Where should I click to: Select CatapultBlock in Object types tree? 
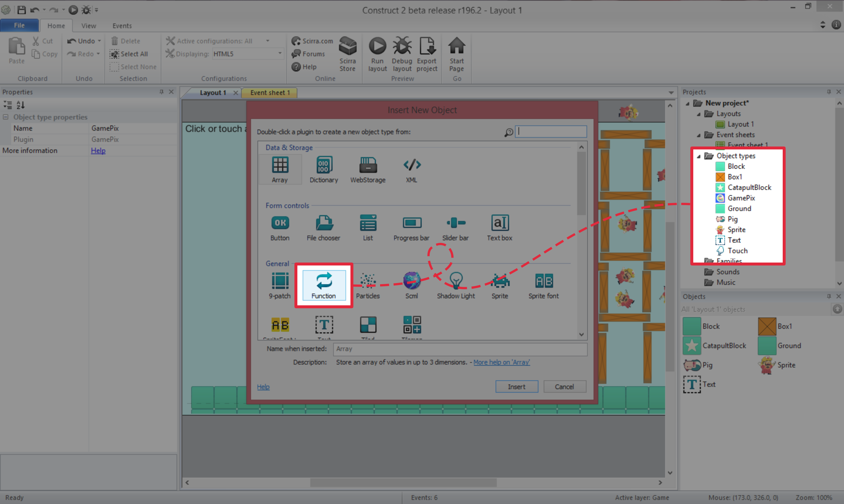pos(744,188)
